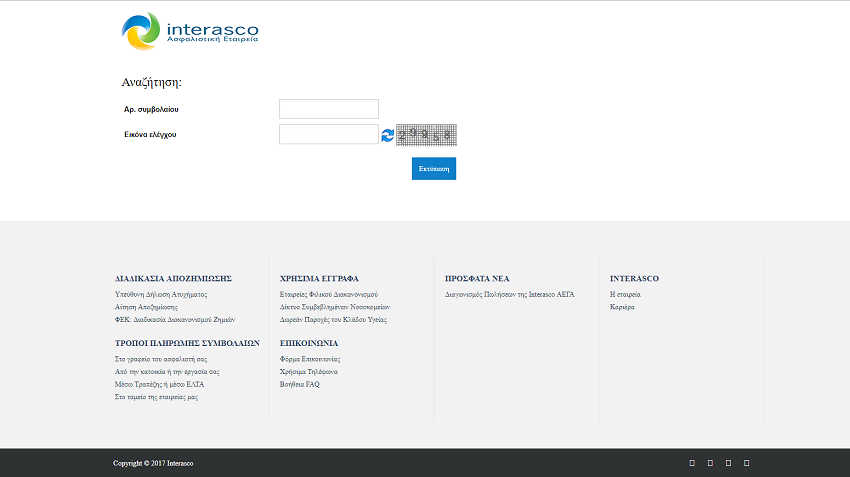Click the captcha verification image
The width and height of the screenshot is (850, 477).
pyautogui.click(x=426, y=135)
